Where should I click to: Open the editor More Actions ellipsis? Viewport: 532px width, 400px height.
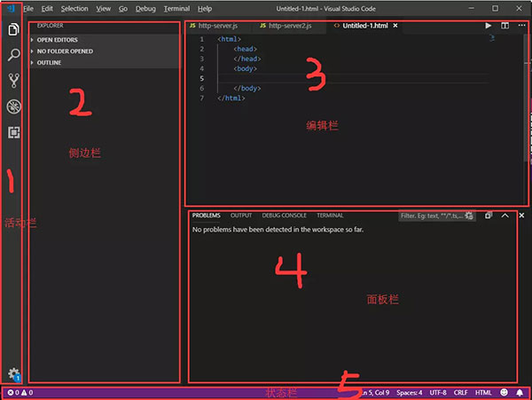coord(520,26)
